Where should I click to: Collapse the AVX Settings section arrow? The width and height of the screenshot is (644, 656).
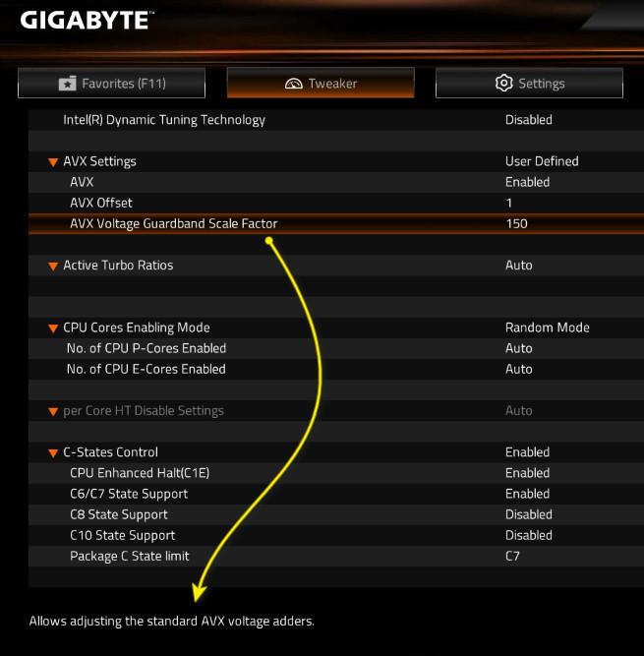coord(53,162)
